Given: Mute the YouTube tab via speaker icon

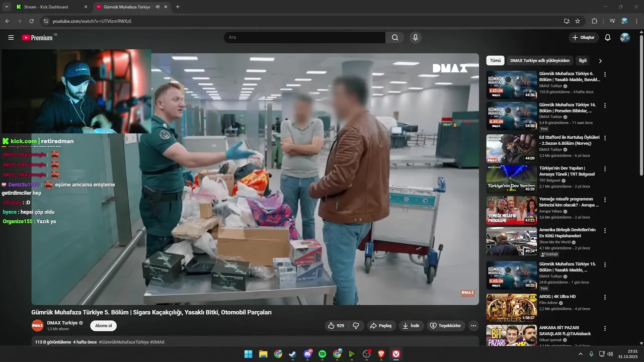Looking at the screenshot, I should point(157,7).
